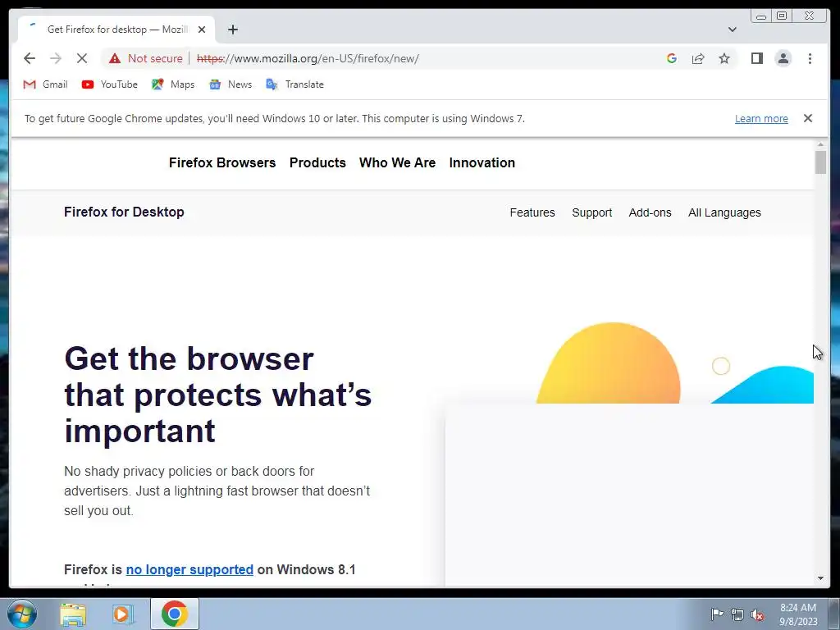Dismiss the Chrome update notice
840x630 pixels.
pos(808,118)
